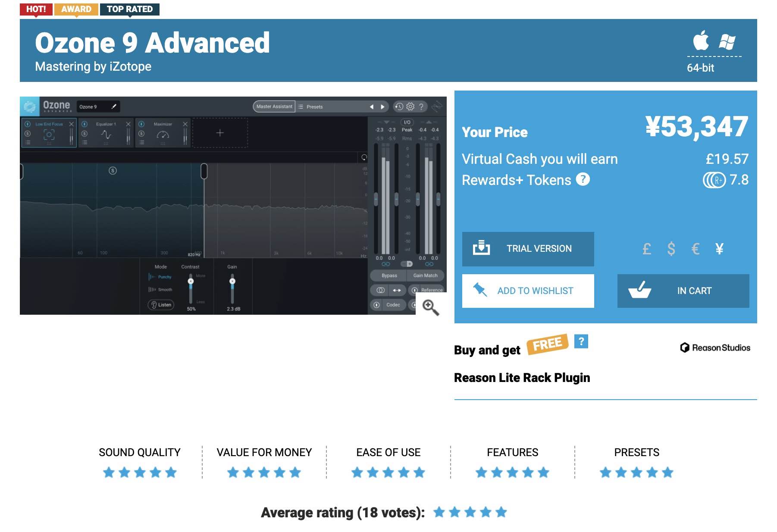Open the Ozone 9 plugin screenshot
777x532 pixels.
[x=233, y=206]
